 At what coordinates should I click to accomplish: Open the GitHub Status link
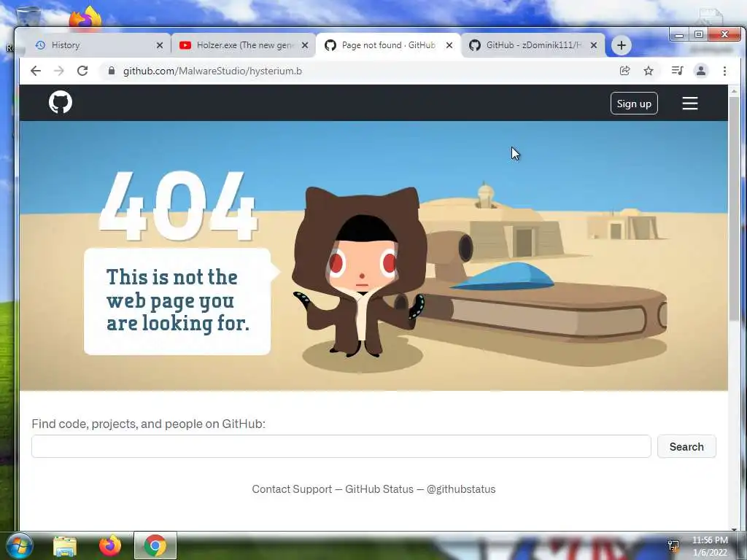(x=379, y=489)
